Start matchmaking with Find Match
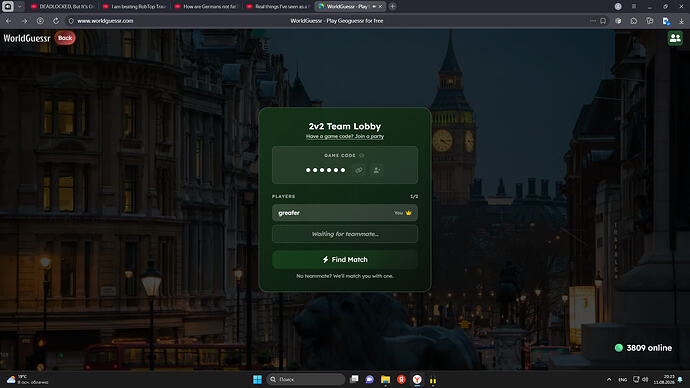The width and height of the screenshot is (690, 388). 345,260
